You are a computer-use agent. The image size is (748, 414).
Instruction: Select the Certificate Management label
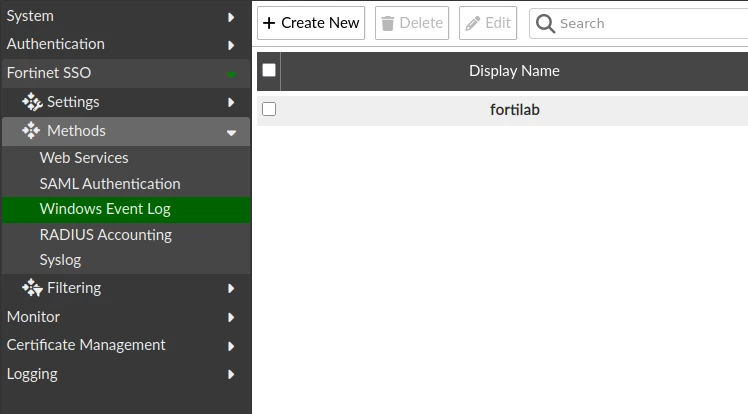(x=86, y=345)
